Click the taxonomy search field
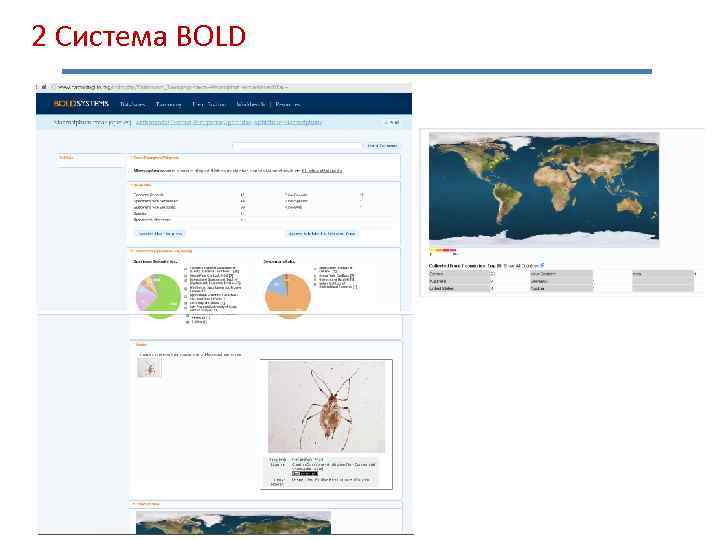Screen dimensions: 720x540 click(298, 146)
